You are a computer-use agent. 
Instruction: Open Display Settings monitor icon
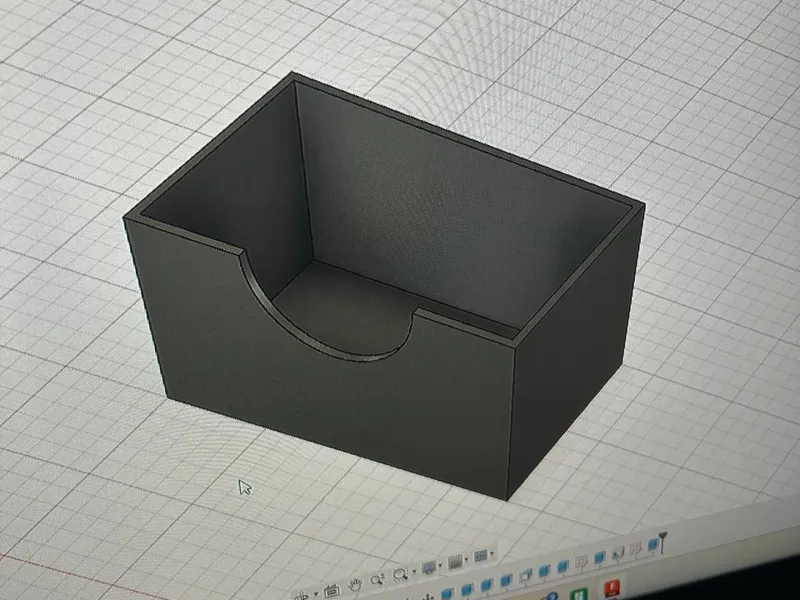click(x=429, y=567)
